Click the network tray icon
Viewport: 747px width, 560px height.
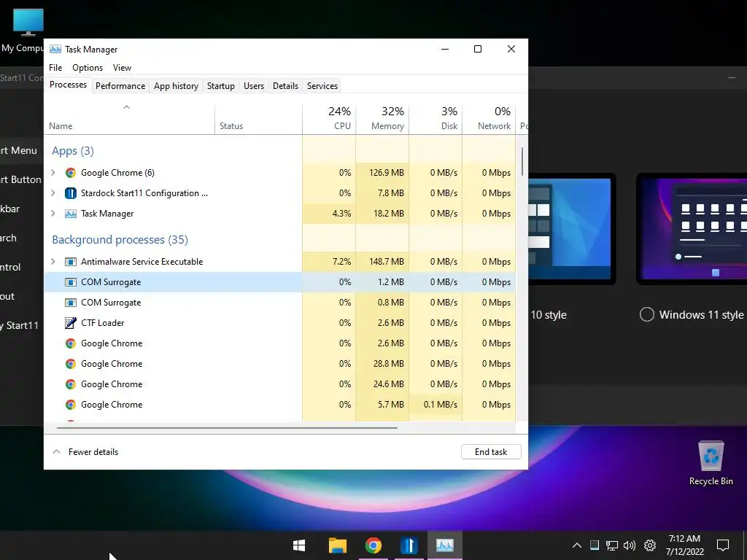(612, 545)
